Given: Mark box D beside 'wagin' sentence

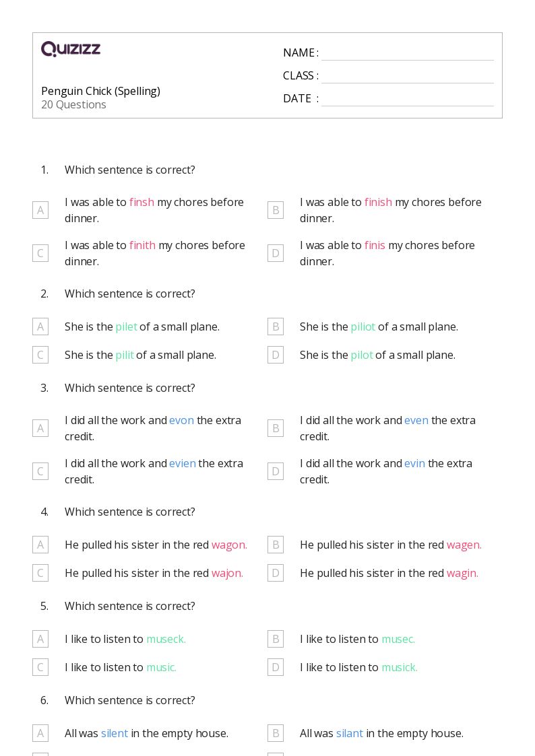Looking at the screenshot, I should pos(276,573).
